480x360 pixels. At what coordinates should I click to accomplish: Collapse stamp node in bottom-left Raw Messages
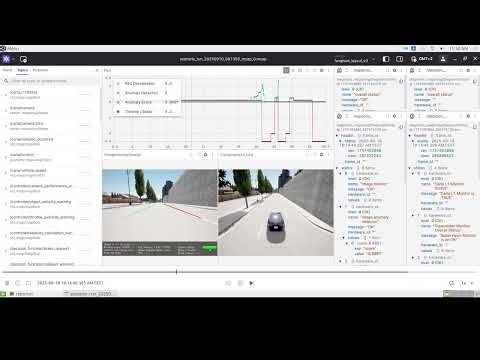[340, 141]
